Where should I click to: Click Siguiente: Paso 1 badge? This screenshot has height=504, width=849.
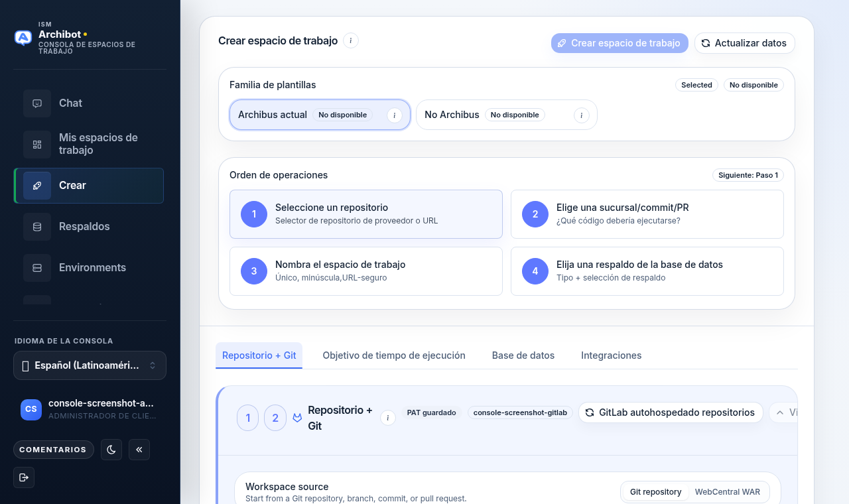[748, 175]
